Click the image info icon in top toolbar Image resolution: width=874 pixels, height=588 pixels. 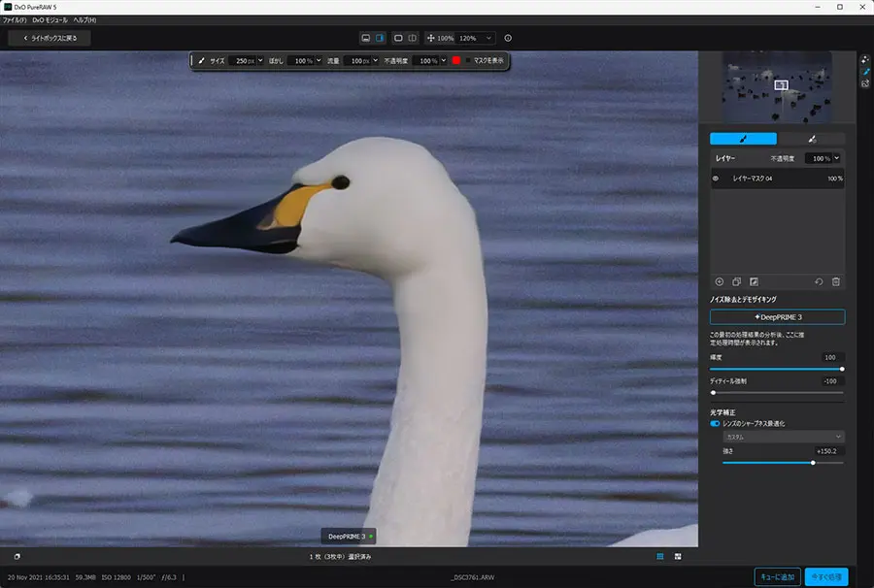pos(508,38)
